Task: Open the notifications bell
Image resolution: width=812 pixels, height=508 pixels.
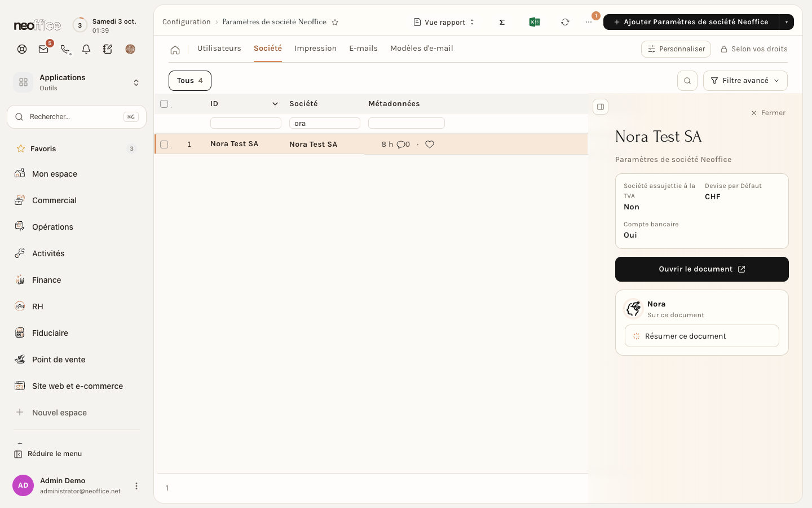Action: pos(86,49)
